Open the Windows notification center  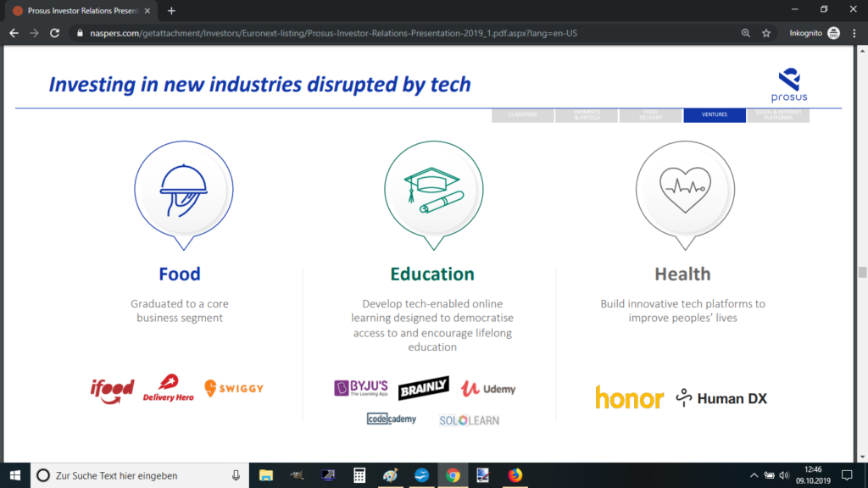(847, 475)
